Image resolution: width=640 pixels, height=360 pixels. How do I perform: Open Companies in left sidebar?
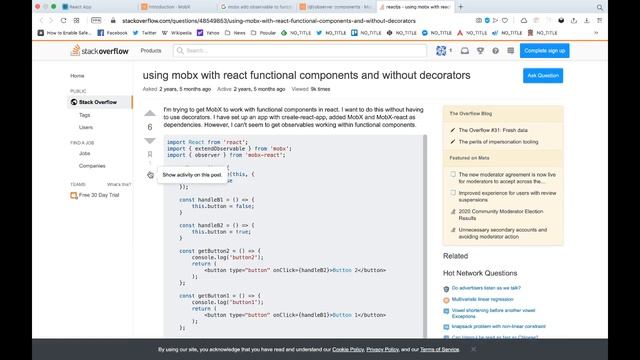coord(92,166)
